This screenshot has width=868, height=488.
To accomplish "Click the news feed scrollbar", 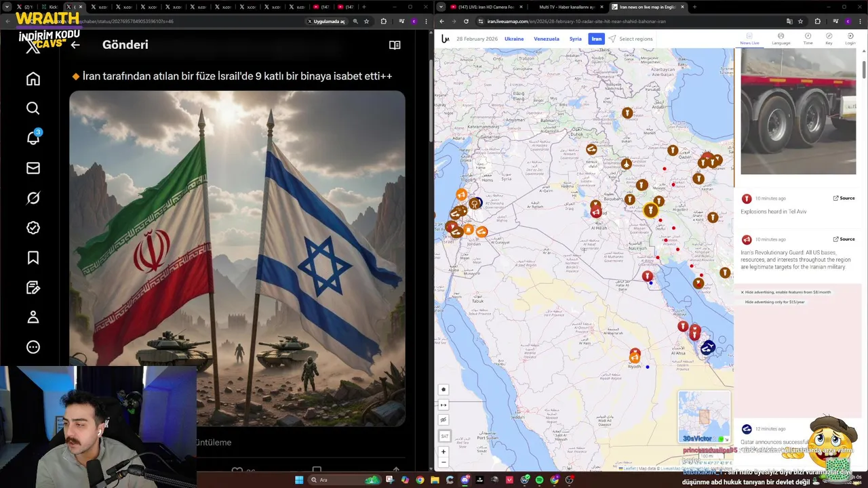I will coord(864,70).
